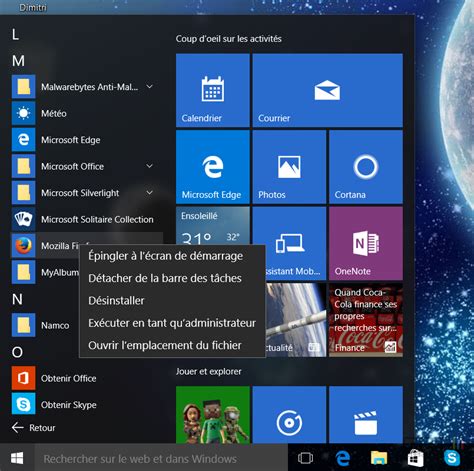Open the Courrier mail tile

point(328,90)
